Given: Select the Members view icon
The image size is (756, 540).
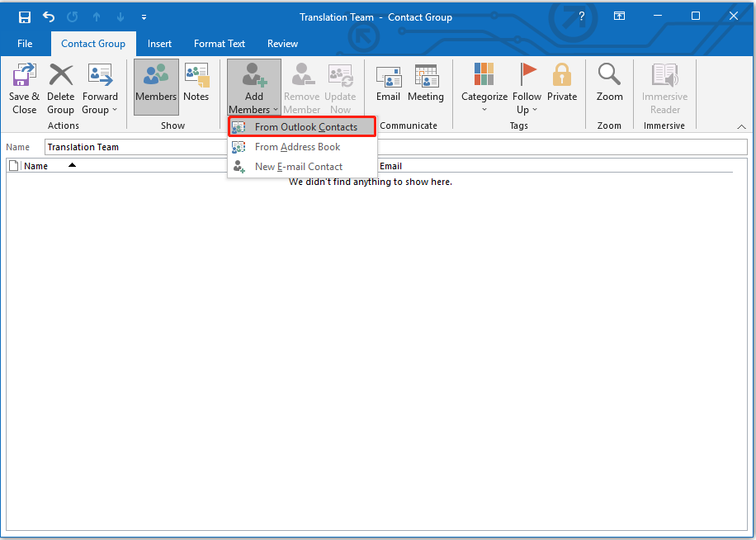Looking at the screenshot, I should [156, 87].
